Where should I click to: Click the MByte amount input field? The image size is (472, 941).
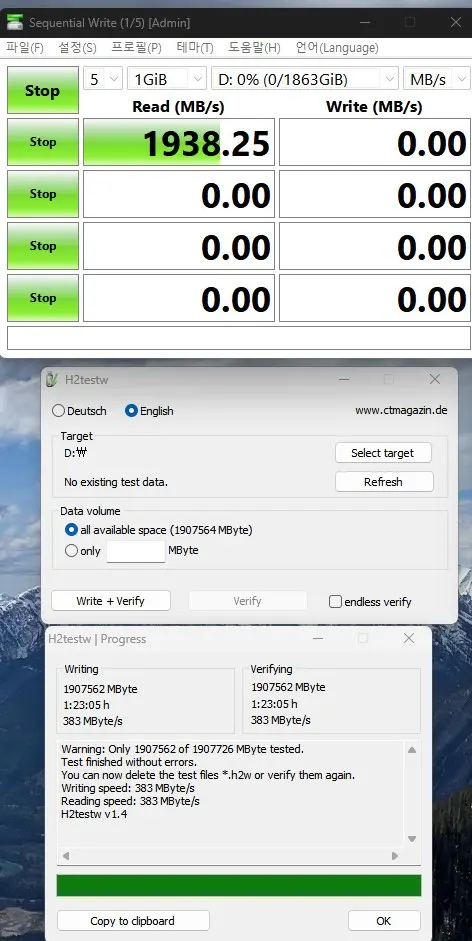pos(136,551)
